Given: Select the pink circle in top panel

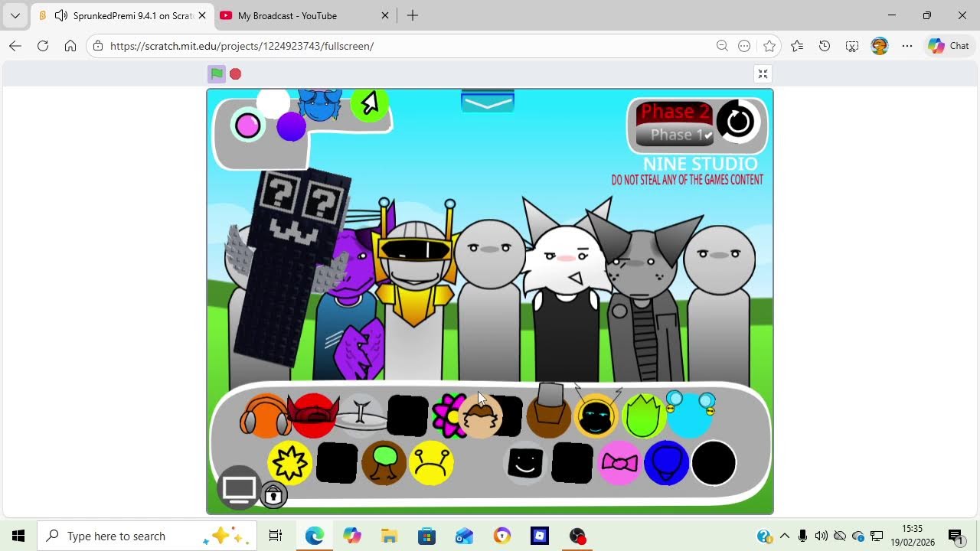Looking at the screenshot, I should [x=247, y=126].
